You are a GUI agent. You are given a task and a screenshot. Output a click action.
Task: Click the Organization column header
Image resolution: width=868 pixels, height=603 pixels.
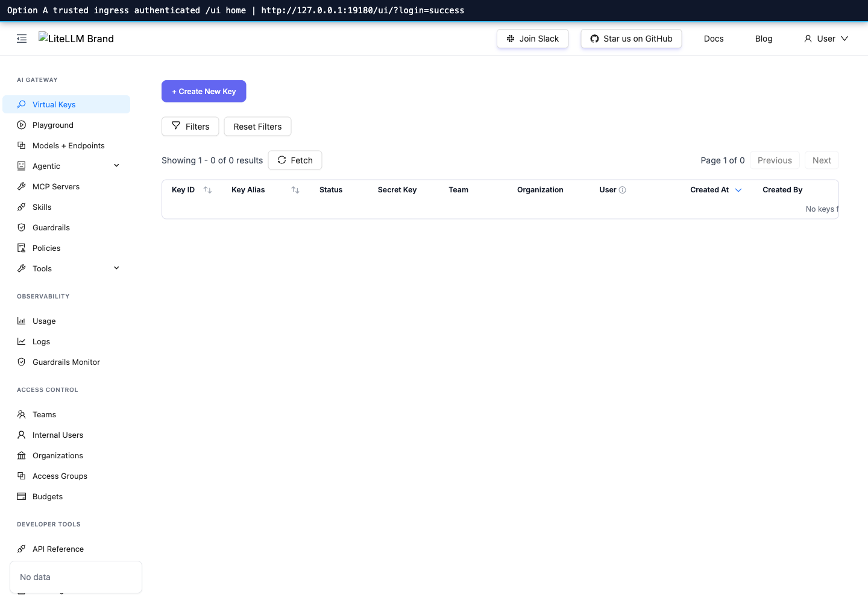(540, 190)
